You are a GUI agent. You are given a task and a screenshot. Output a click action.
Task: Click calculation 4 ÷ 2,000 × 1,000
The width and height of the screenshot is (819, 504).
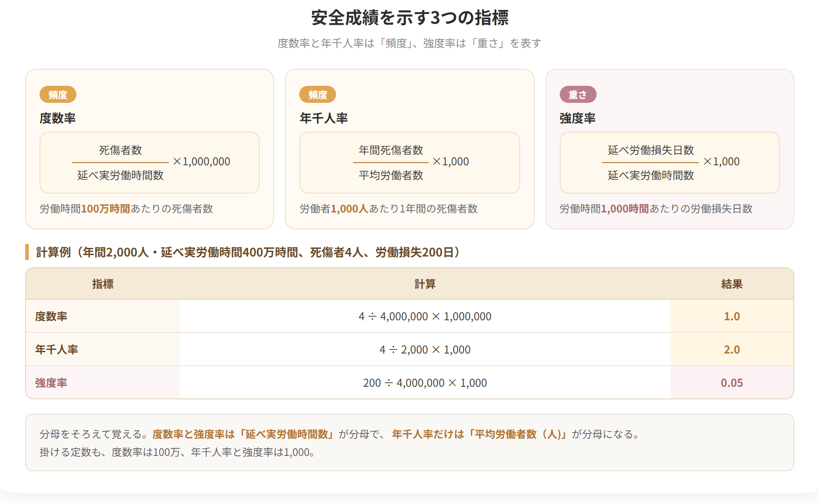[x=425, y=349]
